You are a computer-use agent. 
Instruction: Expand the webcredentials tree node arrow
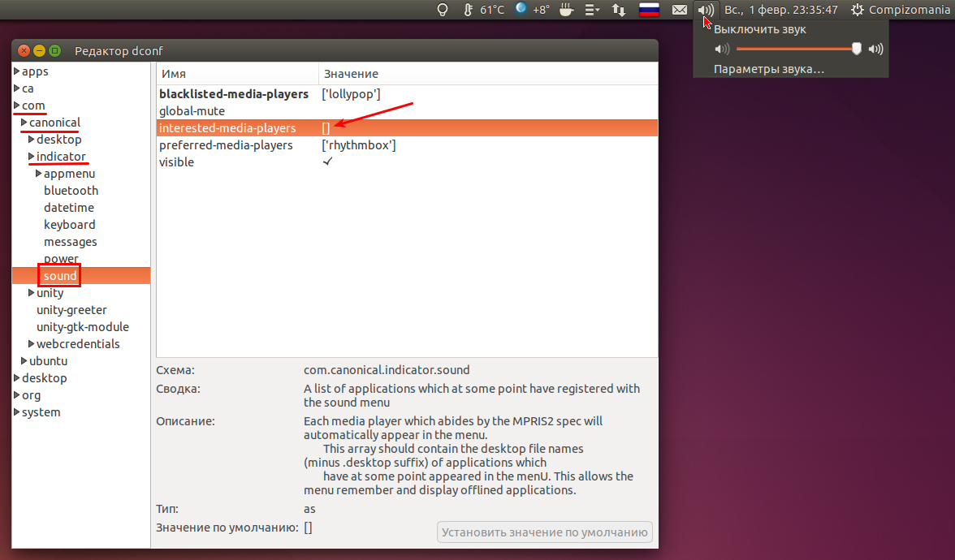click(31, 344)
